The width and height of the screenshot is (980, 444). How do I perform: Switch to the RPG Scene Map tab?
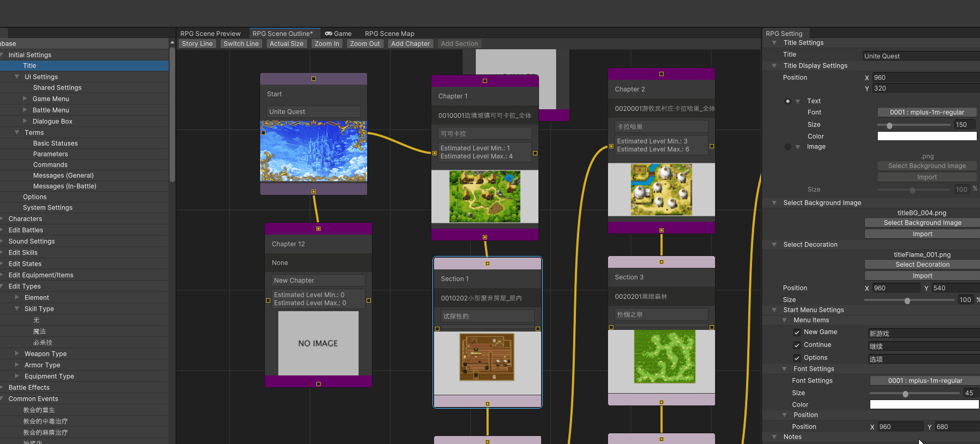tap(390, 33)
